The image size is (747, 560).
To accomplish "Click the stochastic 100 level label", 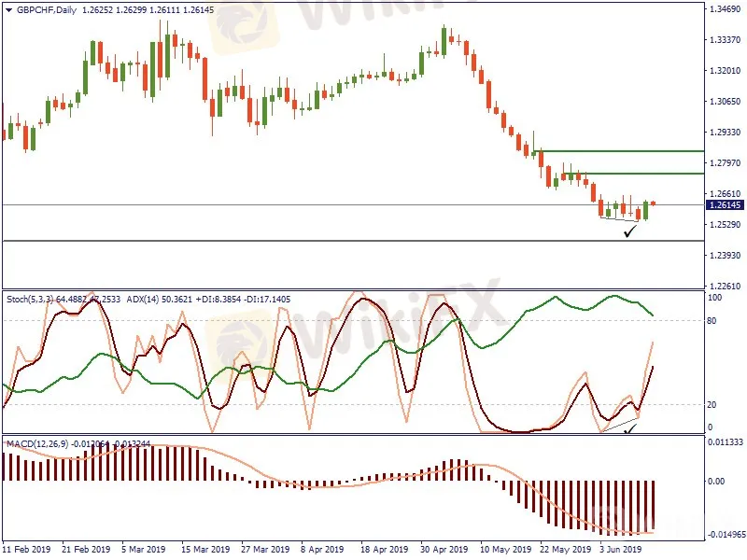I will [714, 298].
